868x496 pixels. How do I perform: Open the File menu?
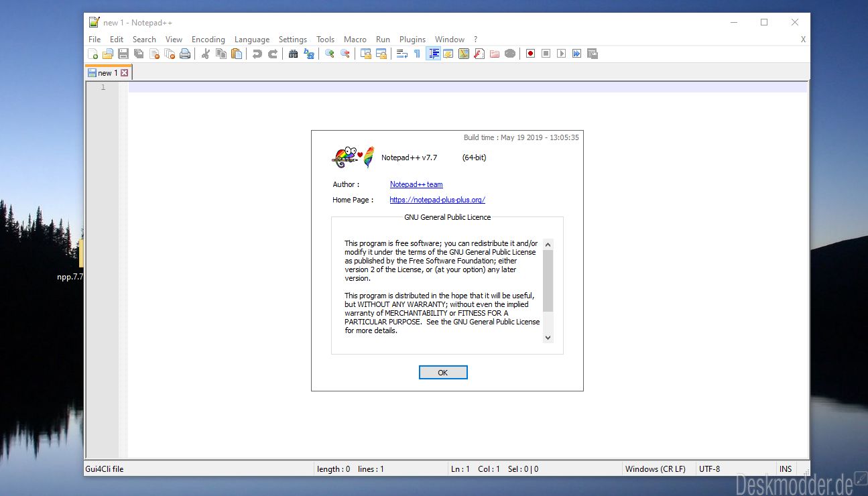point(95,40)
